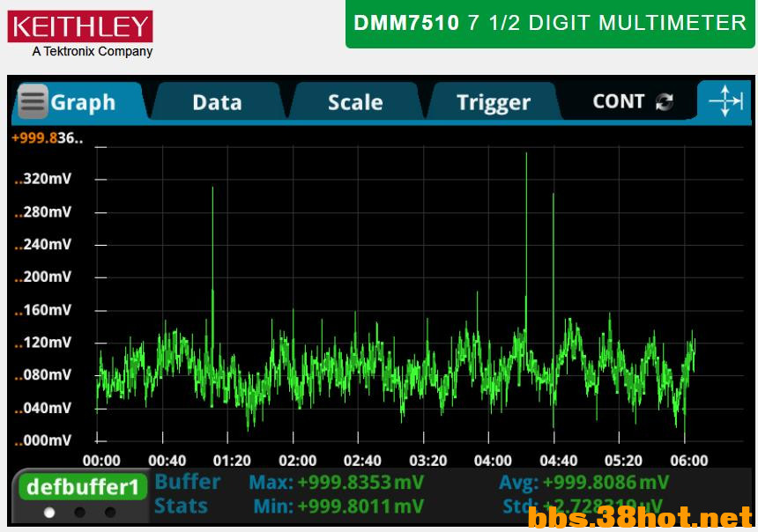This screenshot has height=532, width=758.
Task: Click the Keithley logo
Action: [80, 26]
